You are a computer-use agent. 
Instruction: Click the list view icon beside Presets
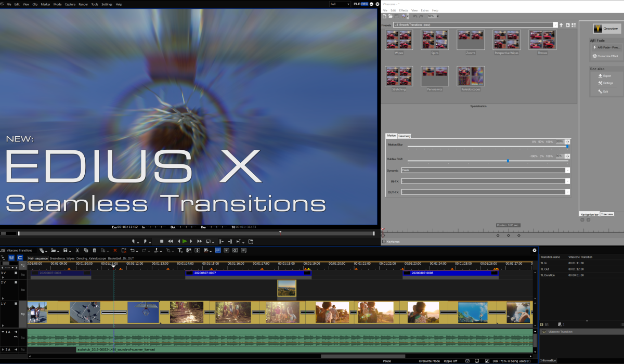tap(574, 25)
